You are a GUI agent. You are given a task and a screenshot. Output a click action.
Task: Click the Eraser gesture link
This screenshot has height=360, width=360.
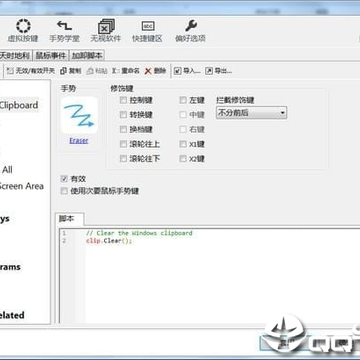tap(79, 141)
